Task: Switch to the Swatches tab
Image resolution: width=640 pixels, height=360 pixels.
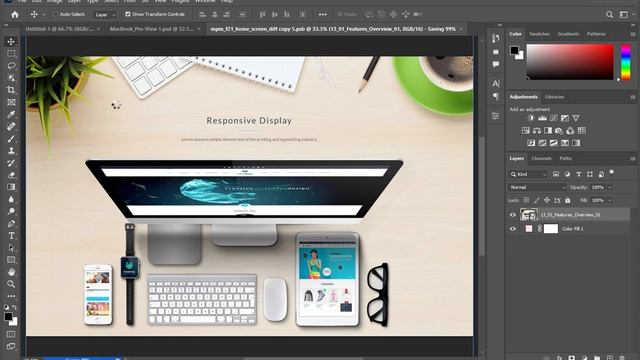Action: click(539, 34)
